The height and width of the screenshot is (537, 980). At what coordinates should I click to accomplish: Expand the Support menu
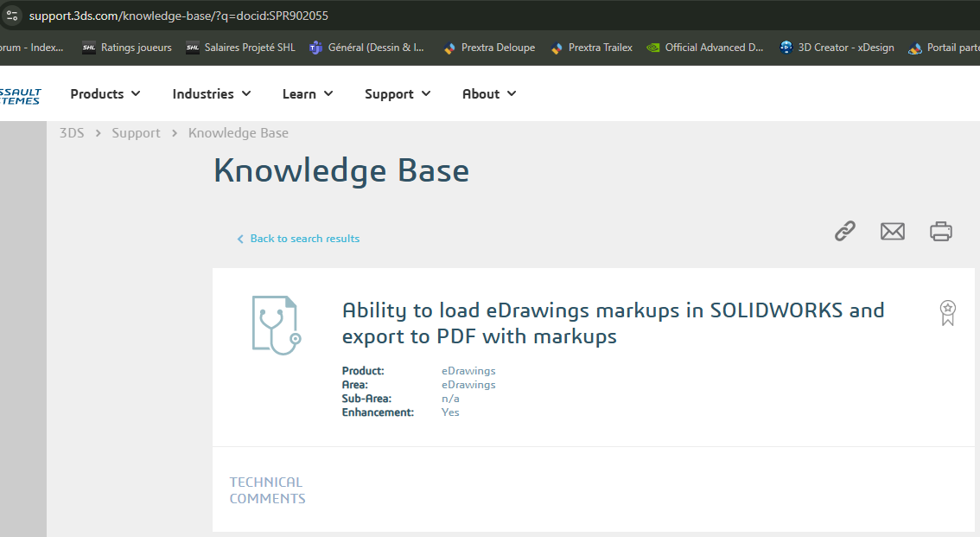click(398, 93)
